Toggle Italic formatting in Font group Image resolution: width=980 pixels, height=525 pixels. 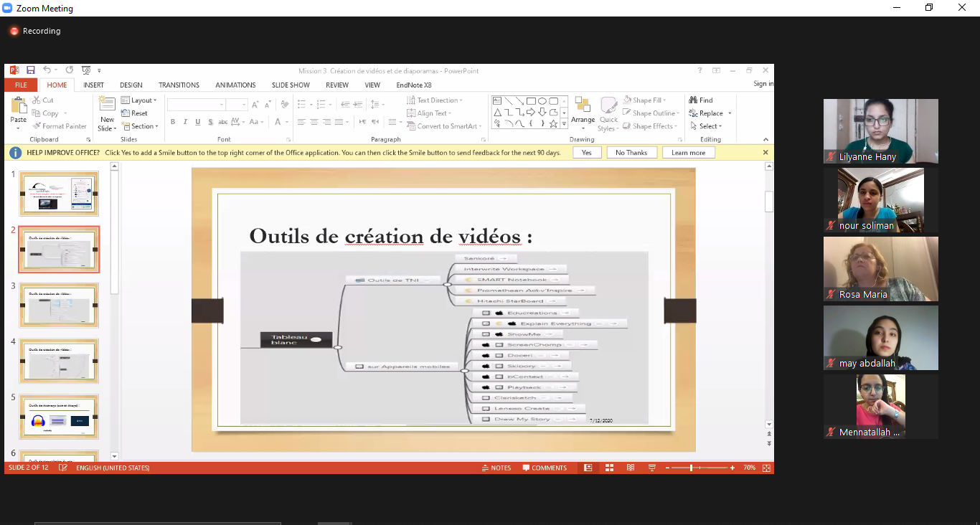(185, 122)
